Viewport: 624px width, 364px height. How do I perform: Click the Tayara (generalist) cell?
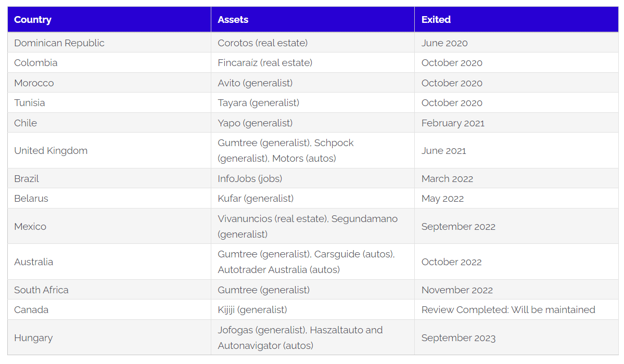click(313, 102)
